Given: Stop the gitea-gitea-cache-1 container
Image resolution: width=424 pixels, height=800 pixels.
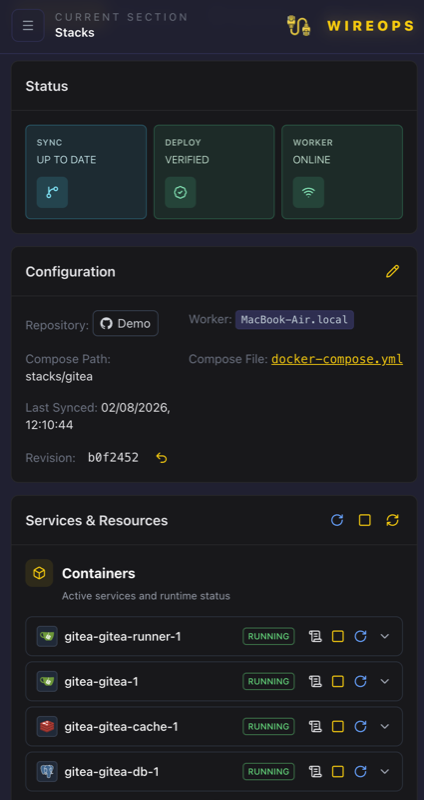Looking at the screenshot, I should [x=338, y=726].
